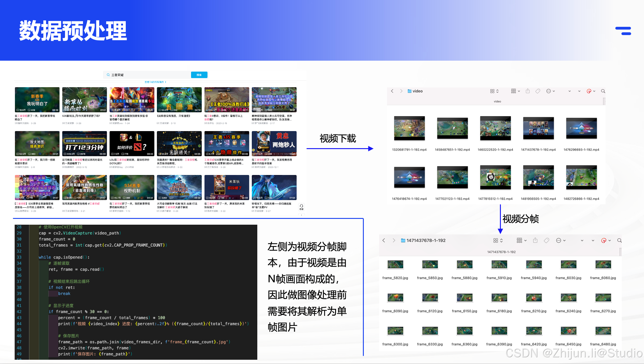Select frame_5820.jpg image thumbnail
Image resolution: width=644 pixels, height=364 pixels.
point(395,265)
